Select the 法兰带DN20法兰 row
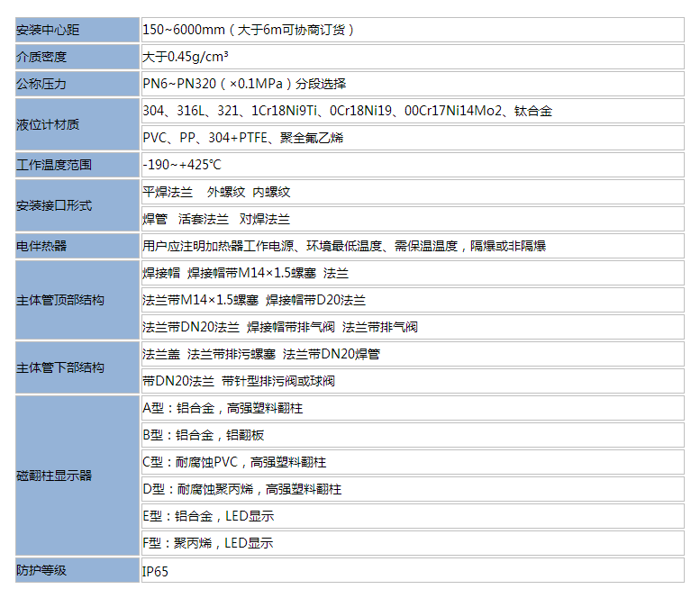Screen dimensions: 700x589 pos(280,327)
